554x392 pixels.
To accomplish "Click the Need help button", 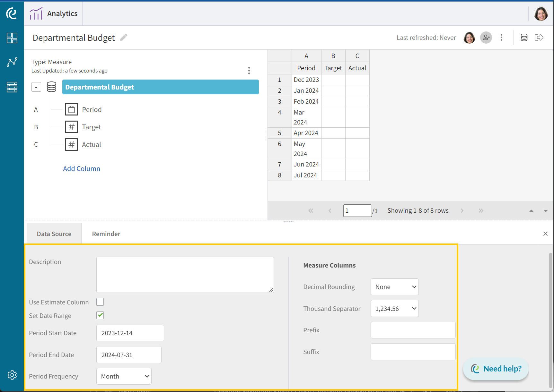I will pos(496,369).
